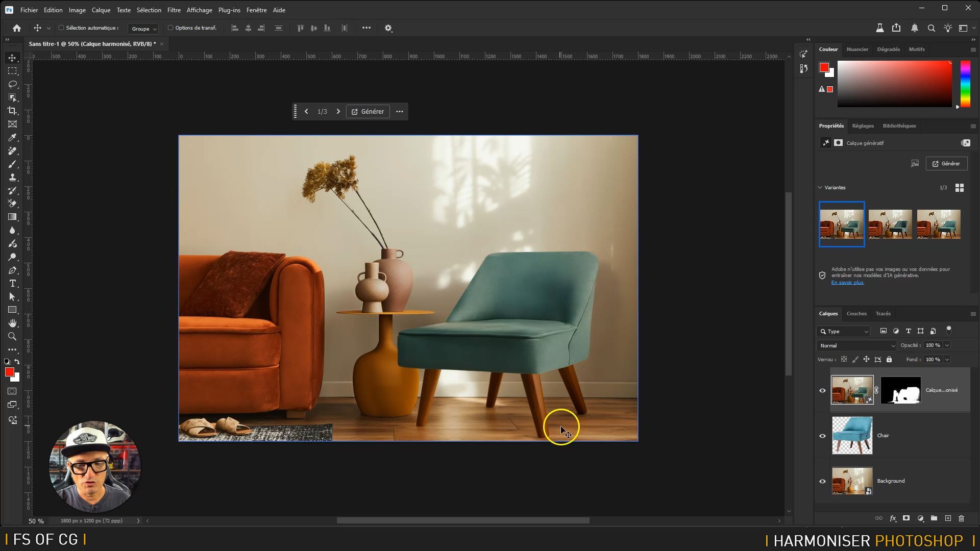Select the Horizontal Type tool
The height and width of the screenshot is (551, 980).
tap(12, 284)
